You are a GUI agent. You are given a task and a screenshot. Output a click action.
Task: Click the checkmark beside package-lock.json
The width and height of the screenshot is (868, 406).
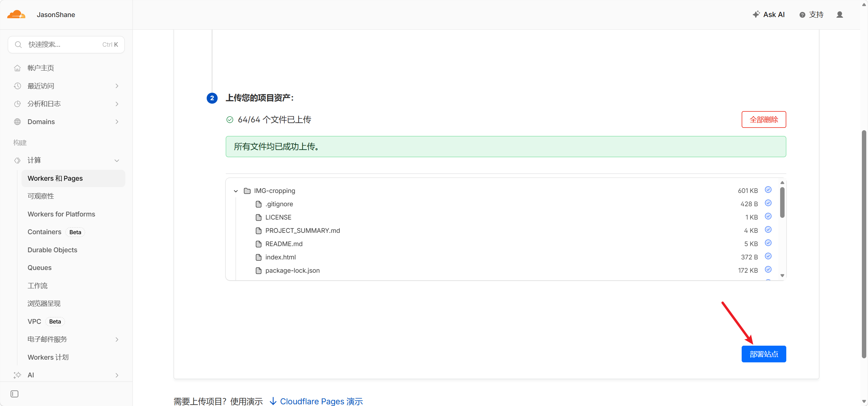point(768,270)
